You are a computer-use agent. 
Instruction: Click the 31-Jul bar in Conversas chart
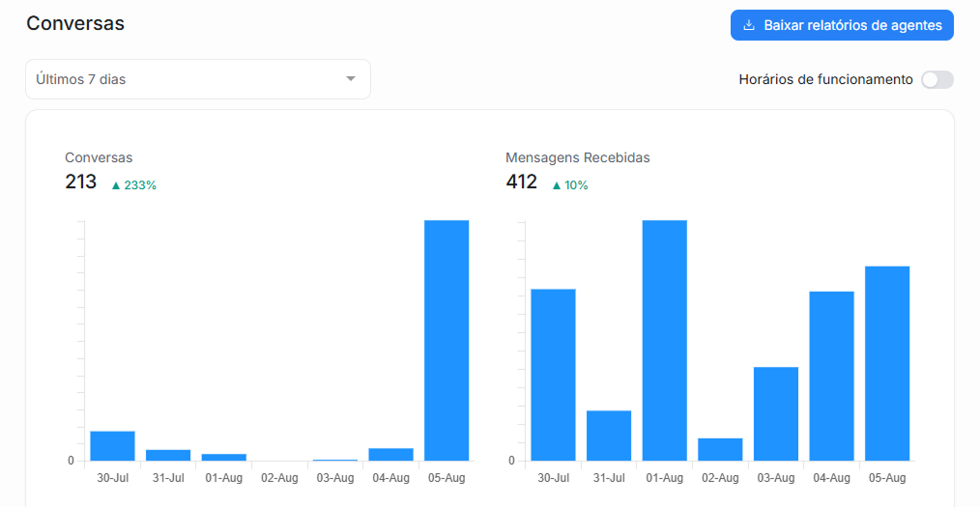pyautogui.click(x=168, y=455)
